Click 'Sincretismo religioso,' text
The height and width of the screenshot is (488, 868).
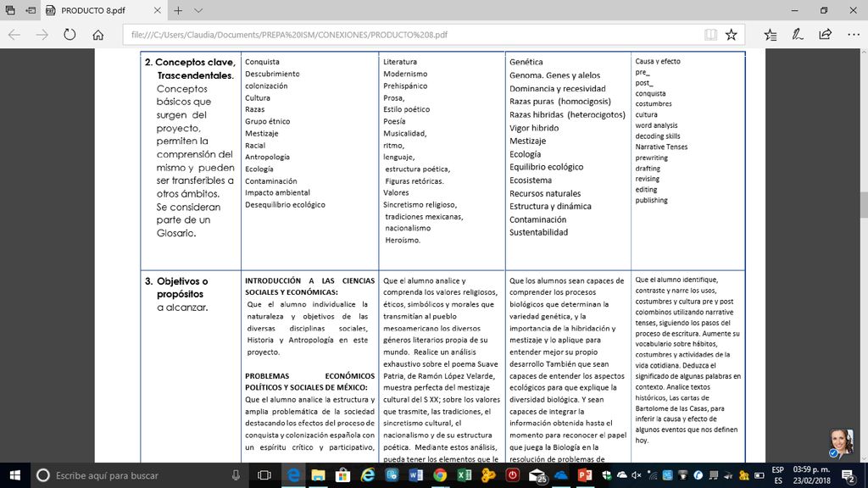pos(420,205)
